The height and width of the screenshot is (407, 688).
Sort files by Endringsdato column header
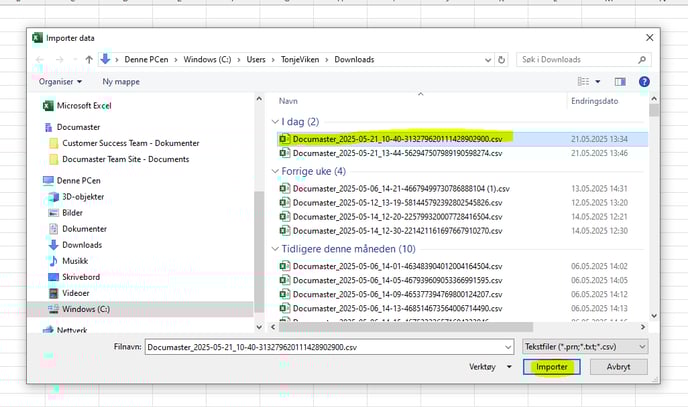point(595,101)
